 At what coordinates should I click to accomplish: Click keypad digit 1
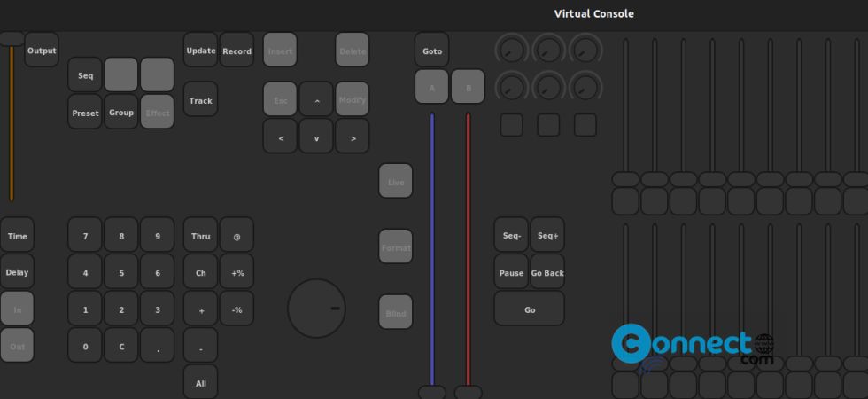pyautogui.click(x=85, y=309)
